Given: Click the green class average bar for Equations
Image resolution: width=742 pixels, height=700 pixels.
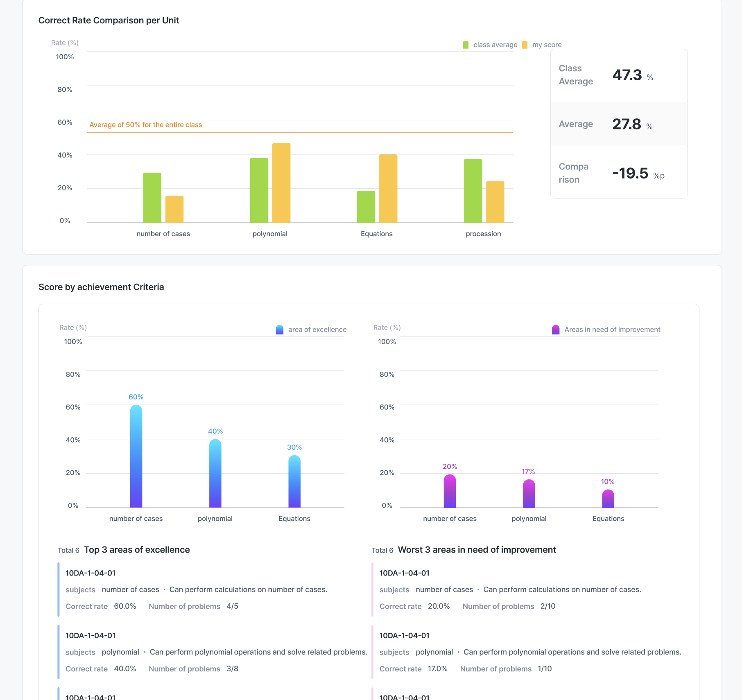Looking at the screenshot, I should coord(366,207).
